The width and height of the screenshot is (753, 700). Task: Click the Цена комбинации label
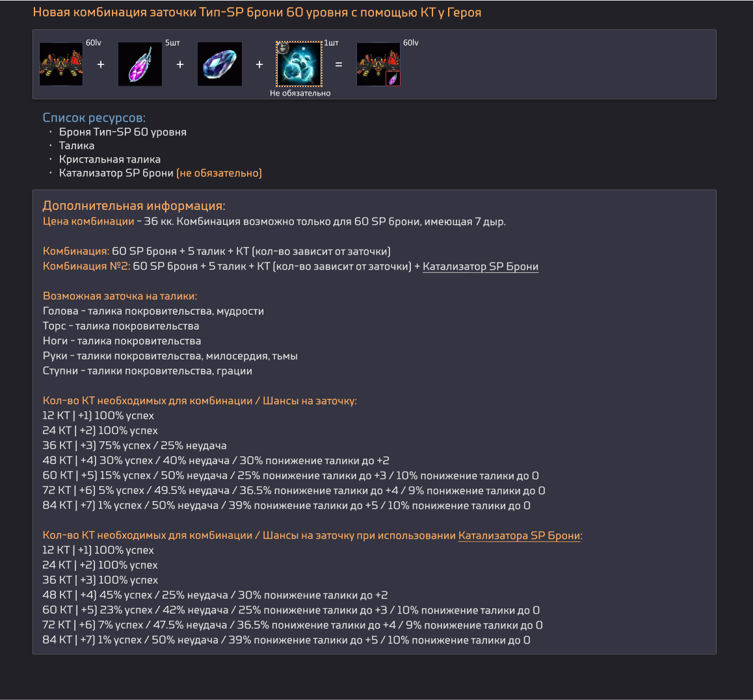[x=88, y=222]
